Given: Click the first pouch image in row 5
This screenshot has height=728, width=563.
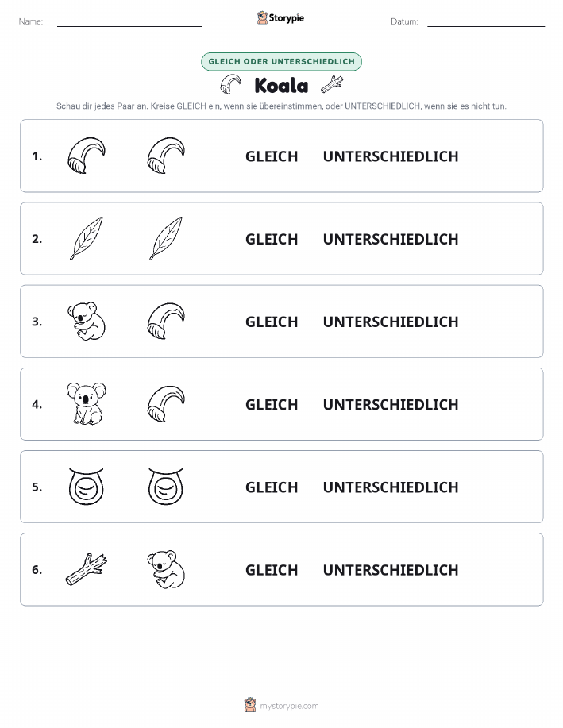Looking at the screenshot, I should point(87,486).
